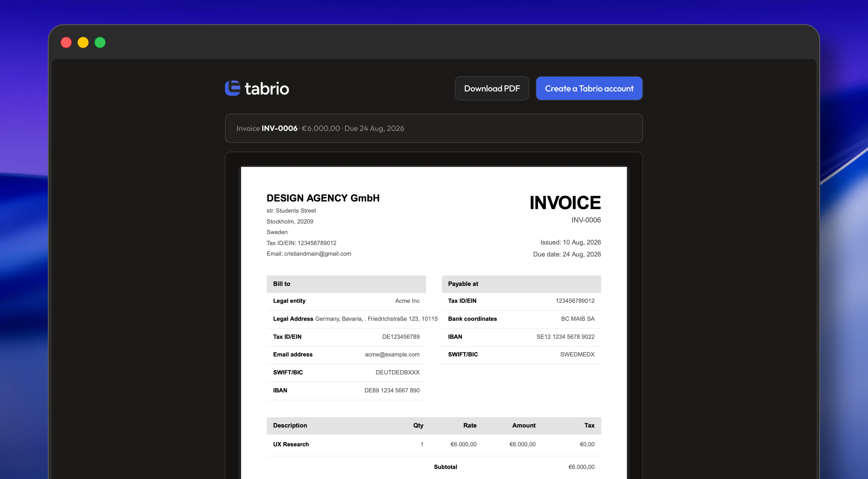Select invoice number INV-0006 in summary bar

pos(279,128)
